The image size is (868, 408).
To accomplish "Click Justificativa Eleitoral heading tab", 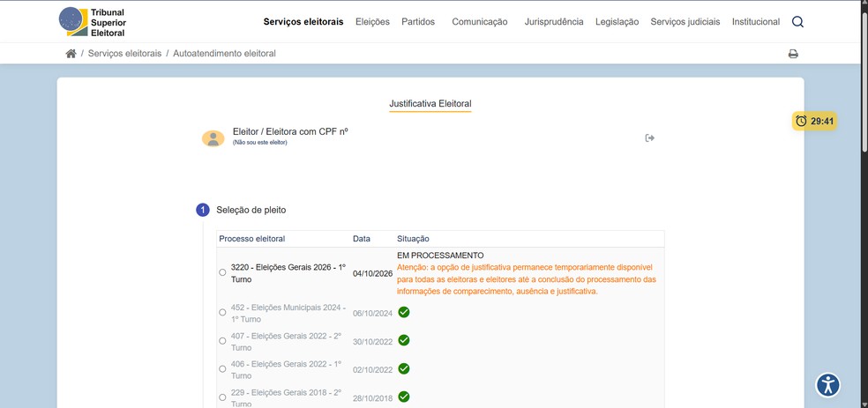I will pos(430,104).
